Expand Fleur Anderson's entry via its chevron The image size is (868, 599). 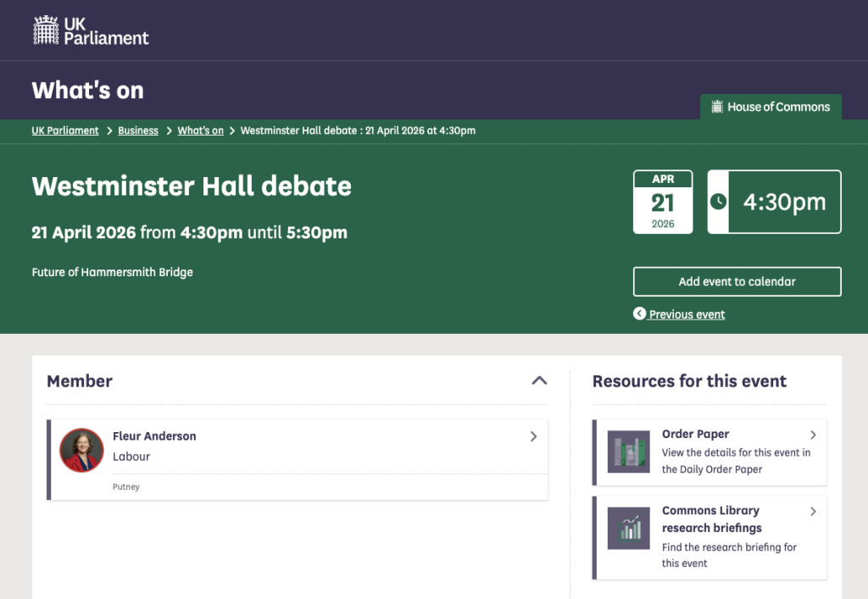[x=534, y=436]
